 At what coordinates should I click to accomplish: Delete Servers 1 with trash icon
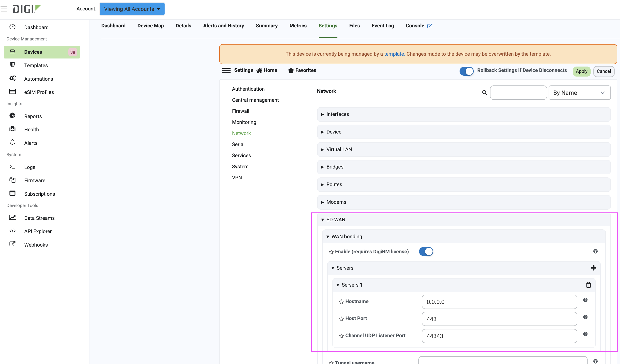coord(588,285)
